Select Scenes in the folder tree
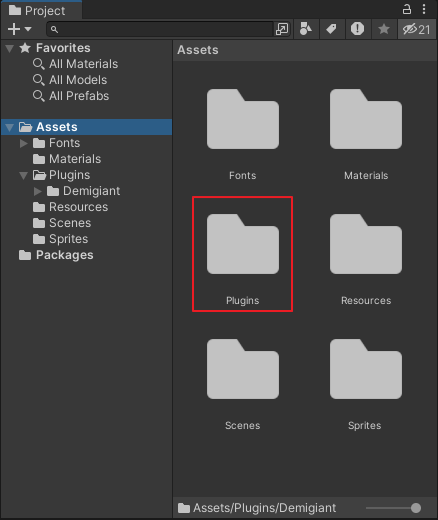 (x=70, y=223)
